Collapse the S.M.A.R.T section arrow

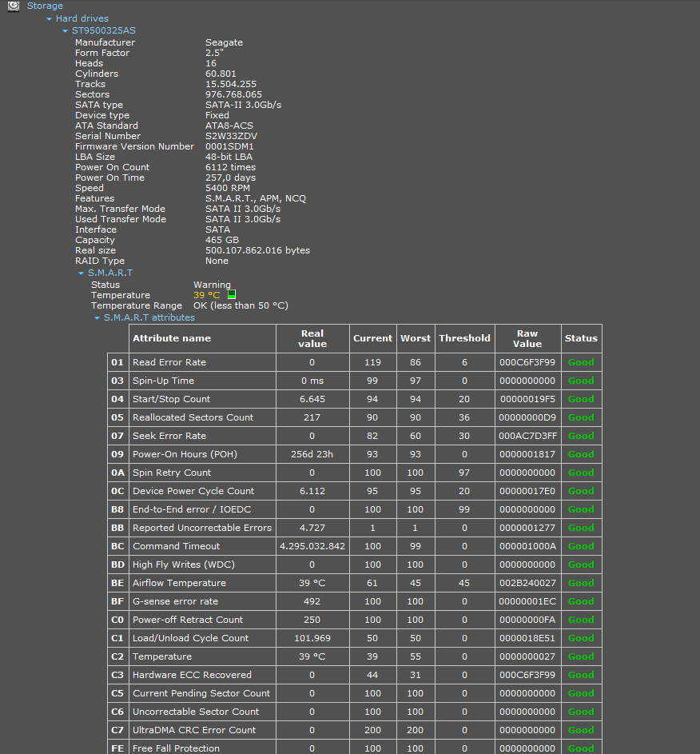tap(81, 273)
